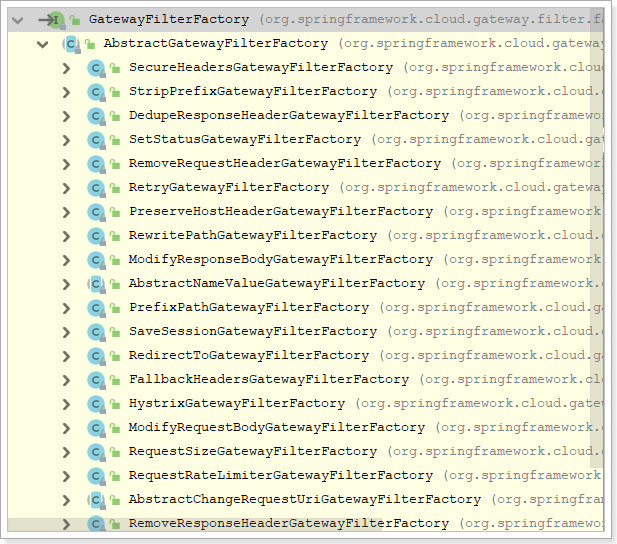Click class icon of RetryGatewayFilterFactory
This screenshot has height=544, width=617.
click(96, 189)
